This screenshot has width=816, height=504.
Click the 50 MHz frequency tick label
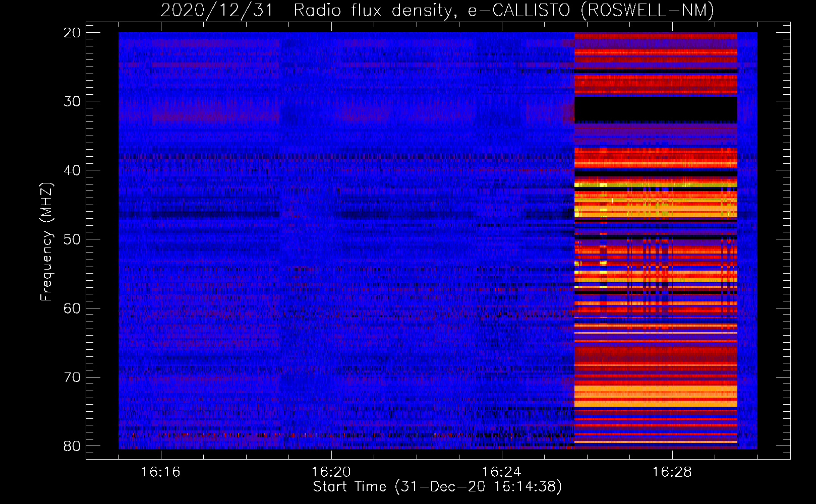[72, 239]
